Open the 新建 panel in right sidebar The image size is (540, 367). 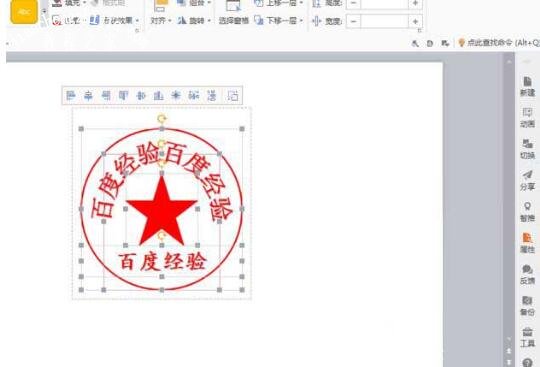click(527, 86)
